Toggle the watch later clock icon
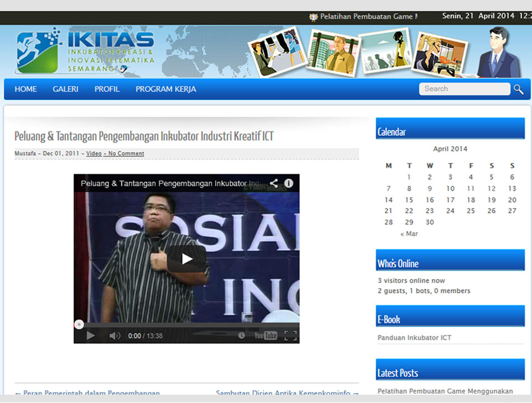532x403 pixels. pyautogui.click(x=242, y=335)
